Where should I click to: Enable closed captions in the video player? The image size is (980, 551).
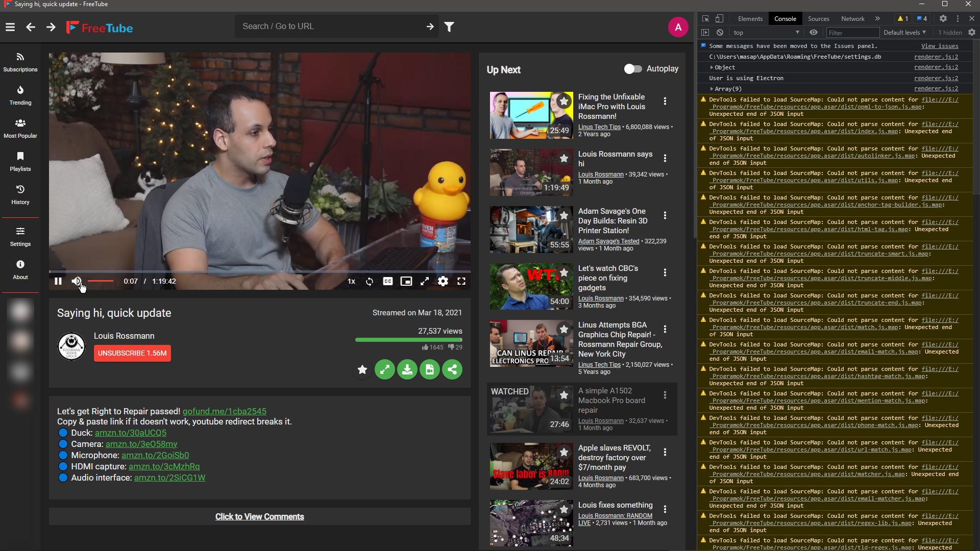tap(388, 281)
